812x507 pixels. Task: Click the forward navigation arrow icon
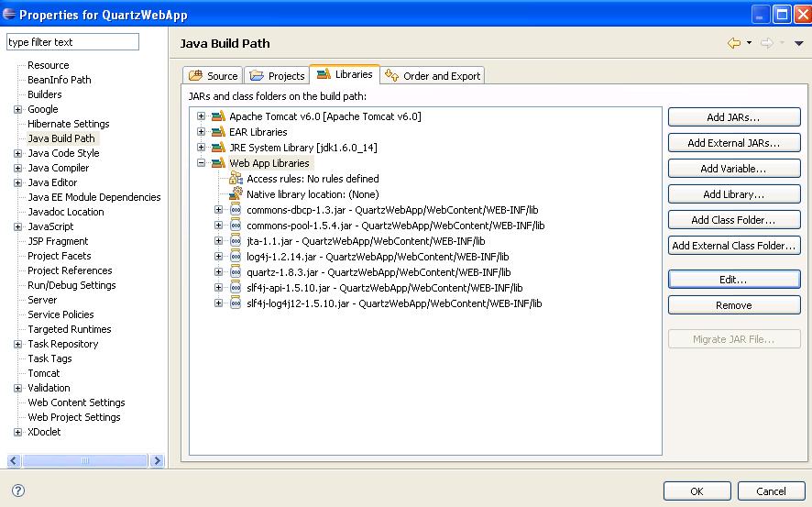(767, 43)
